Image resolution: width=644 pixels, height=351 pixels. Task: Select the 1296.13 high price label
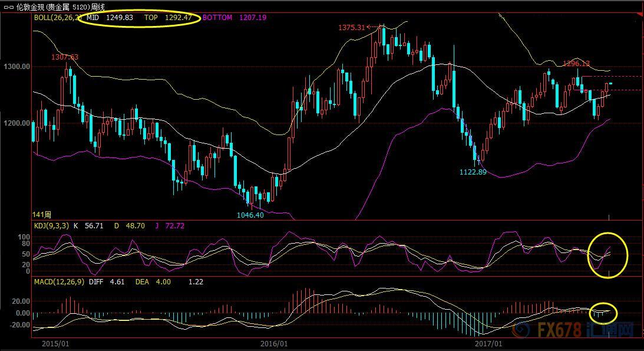pyautogui.click(x=576, y=63)
